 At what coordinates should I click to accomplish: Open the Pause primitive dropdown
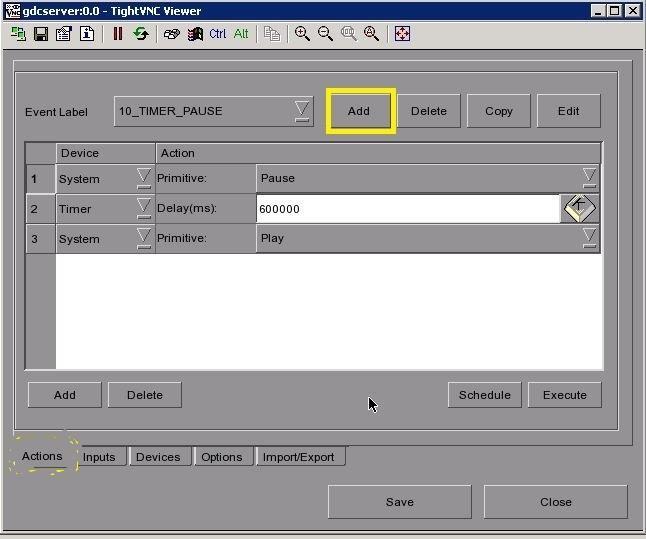(428, 178)
